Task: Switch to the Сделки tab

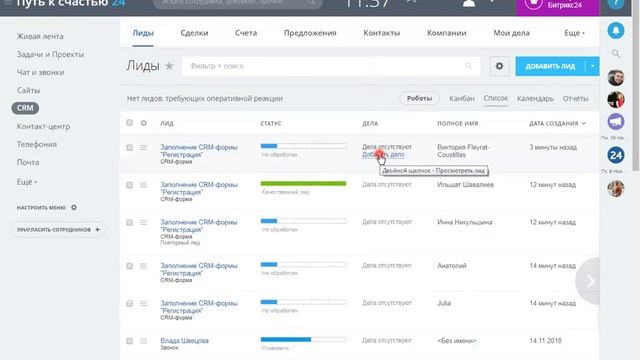Action: tap(194, 33)
